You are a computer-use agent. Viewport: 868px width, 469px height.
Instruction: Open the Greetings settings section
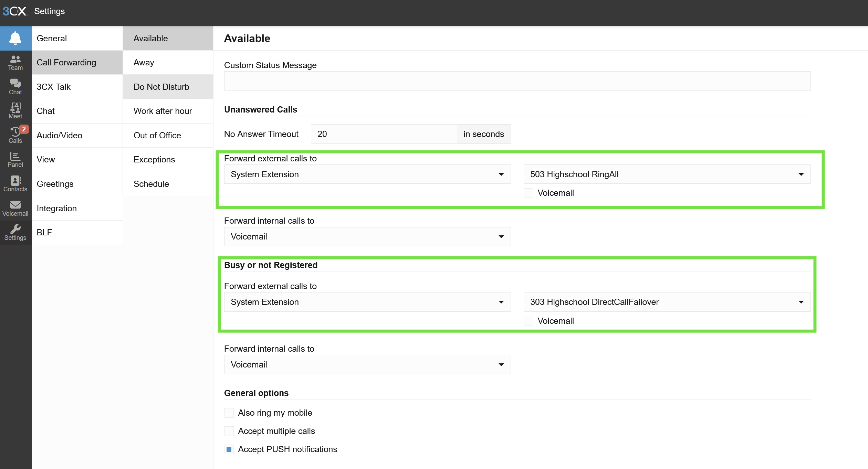click(77, 184)
